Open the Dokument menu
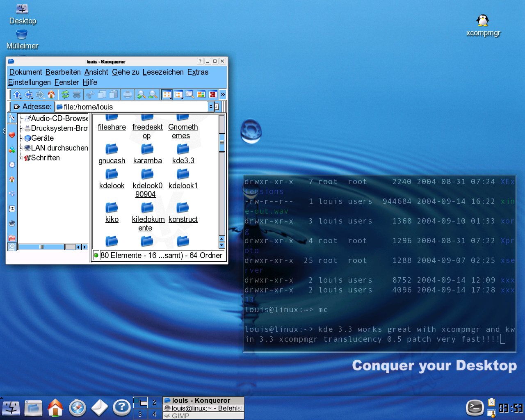Image resolution: width=525 pixels, height=420 pixels. coord(25,72)
